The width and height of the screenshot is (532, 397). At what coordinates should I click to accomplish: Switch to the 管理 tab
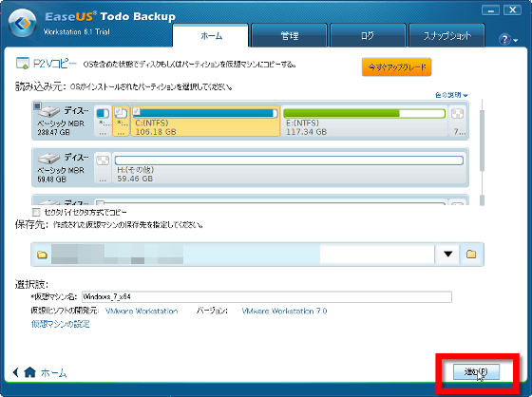coord(290,36)
